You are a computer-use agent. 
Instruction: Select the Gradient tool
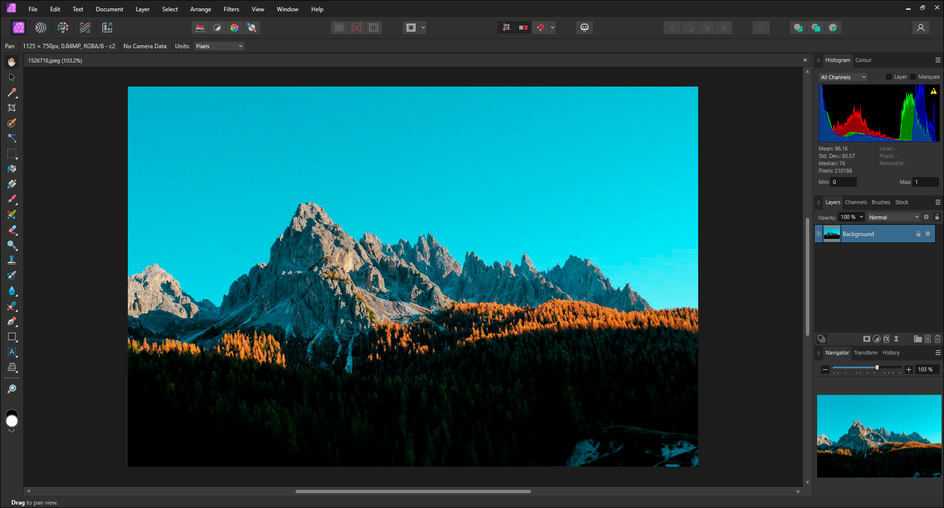point(11,184)
